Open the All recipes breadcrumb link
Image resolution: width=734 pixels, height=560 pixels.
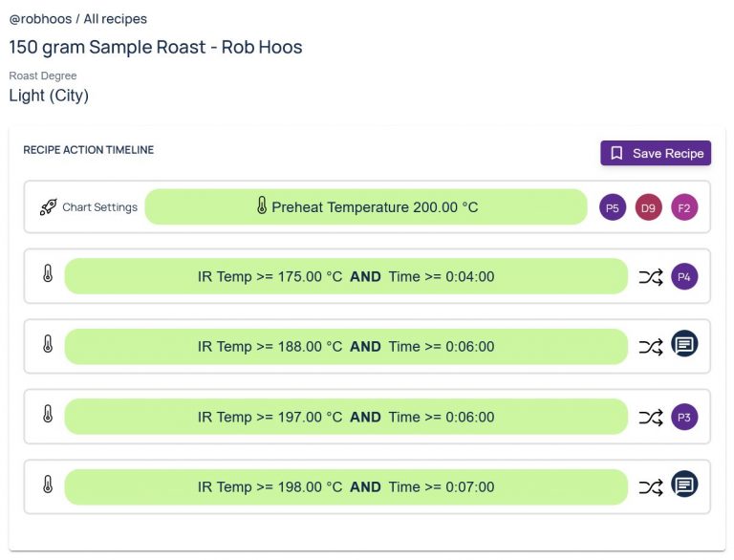[x=116, y=19]
